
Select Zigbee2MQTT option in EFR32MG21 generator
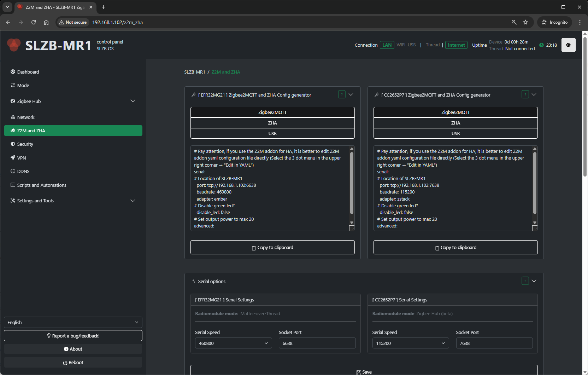(x=272, y=112)
